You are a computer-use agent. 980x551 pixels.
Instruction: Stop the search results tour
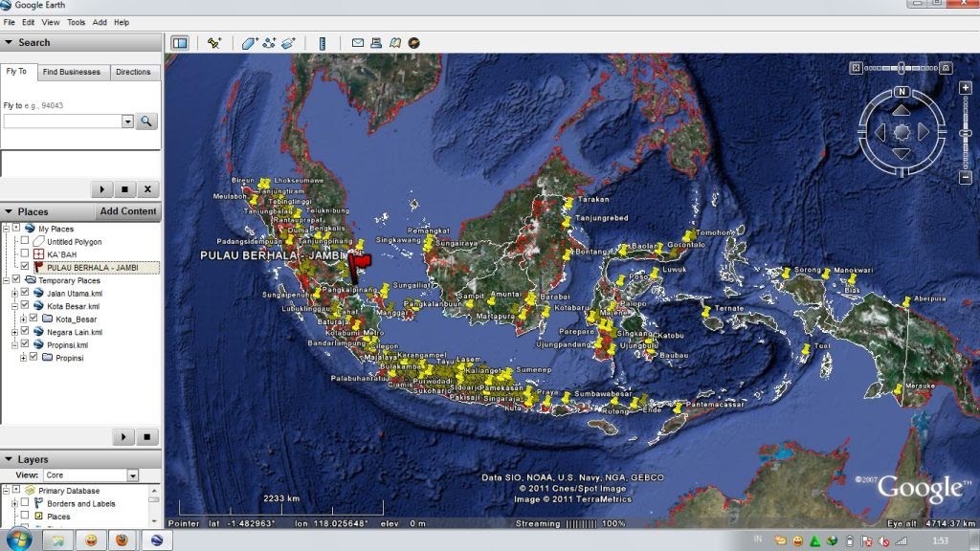pyautogui.click(x=124, y=189)
